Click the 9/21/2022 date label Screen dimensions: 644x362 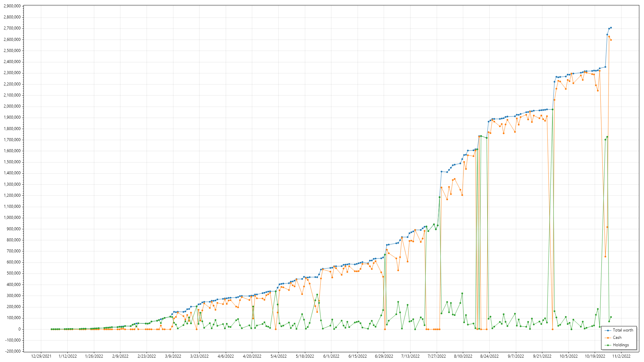point(542,356)
